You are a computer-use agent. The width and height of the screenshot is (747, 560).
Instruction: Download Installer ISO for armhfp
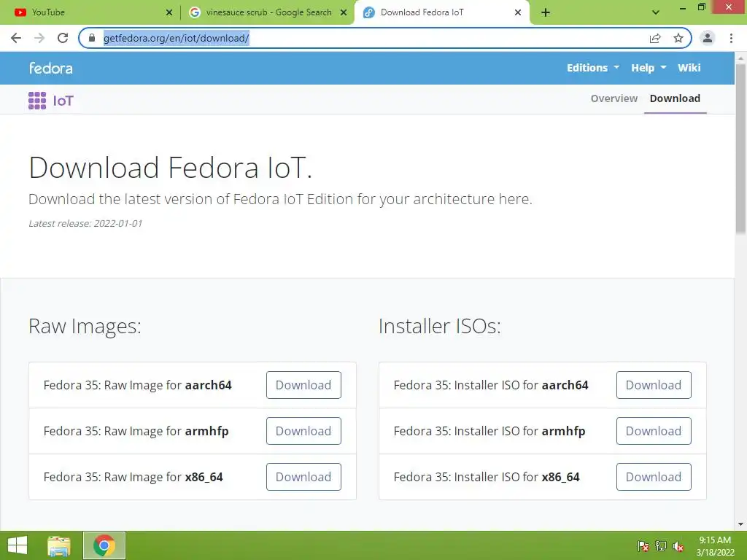pyautogui.click(x=654, y=431)
